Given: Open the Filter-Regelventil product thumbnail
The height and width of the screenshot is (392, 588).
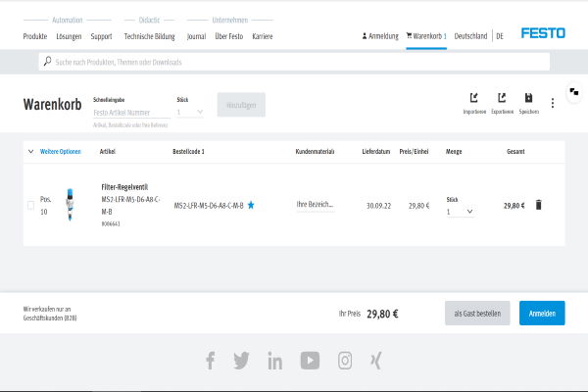Looking at the screenshot, I should pos(70,205).
